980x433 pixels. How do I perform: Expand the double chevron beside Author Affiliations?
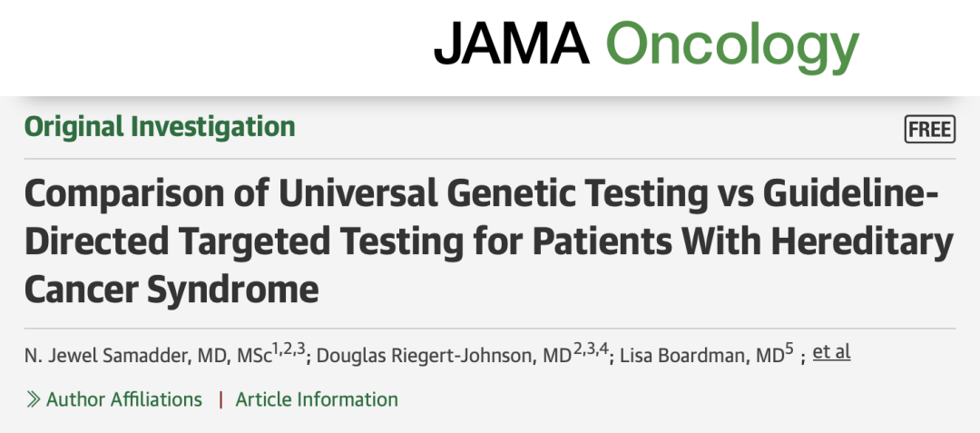33,399
